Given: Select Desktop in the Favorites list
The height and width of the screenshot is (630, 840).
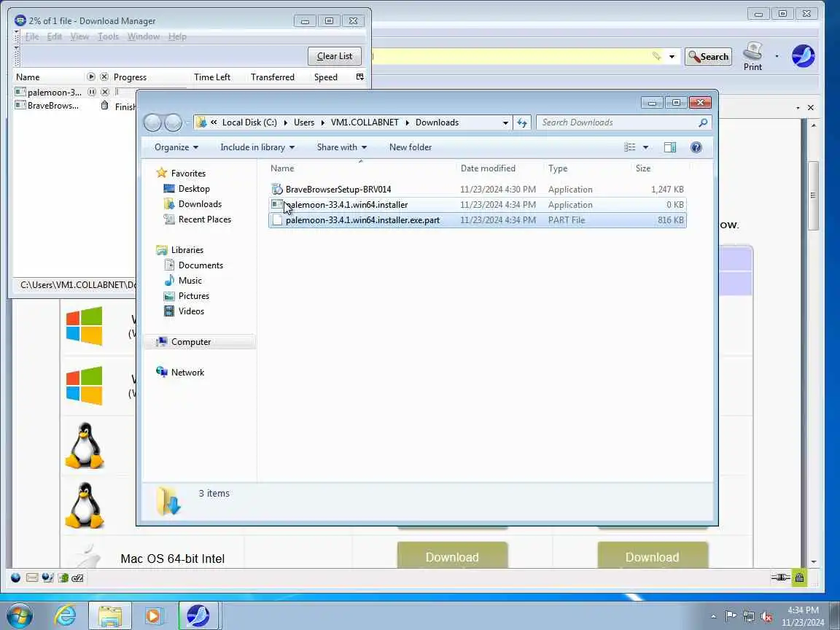Looking at the screenshot, I should click(194, 189).
